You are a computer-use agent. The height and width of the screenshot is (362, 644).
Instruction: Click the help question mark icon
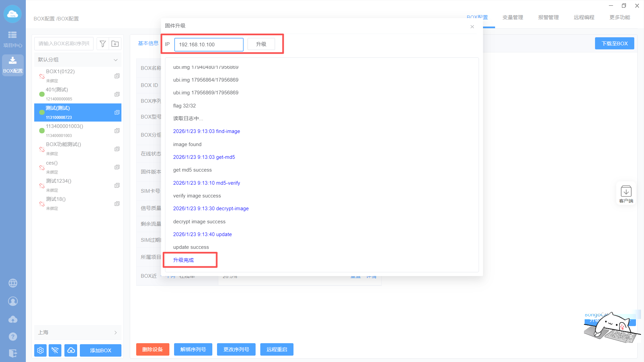[x=13, y=336]
